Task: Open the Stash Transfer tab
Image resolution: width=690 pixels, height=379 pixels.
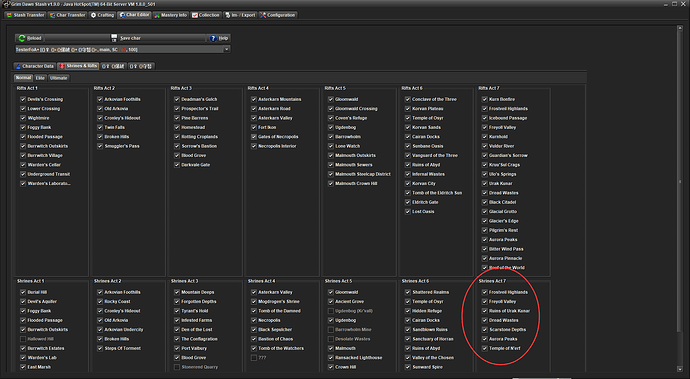Action: pyautogui.click(x=25, y=15)
